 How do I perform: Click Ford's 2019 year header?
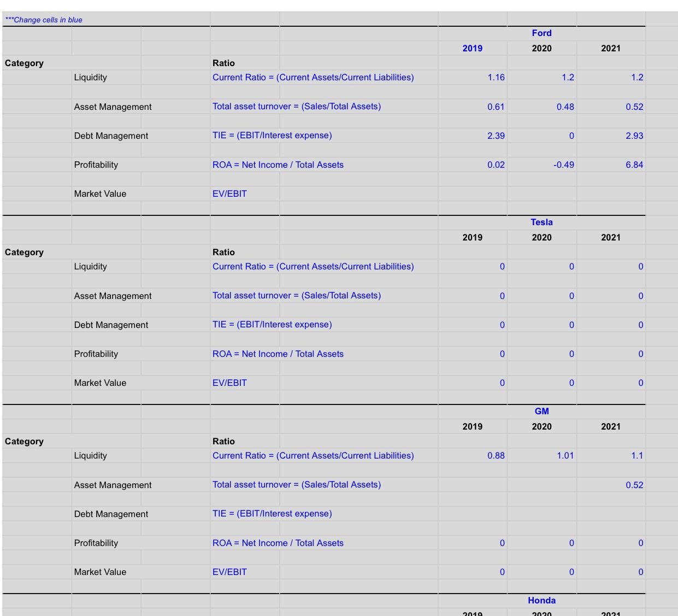click(x=473, y=48)
